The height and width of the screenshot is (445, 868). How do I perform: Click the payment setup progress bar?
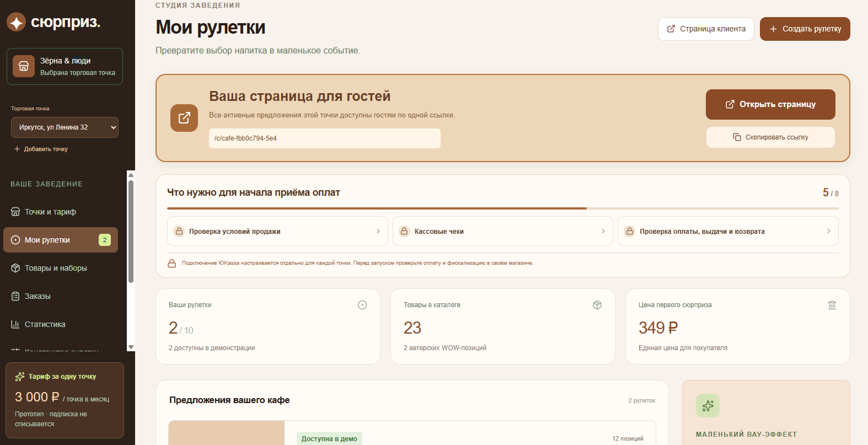(503, 208)
